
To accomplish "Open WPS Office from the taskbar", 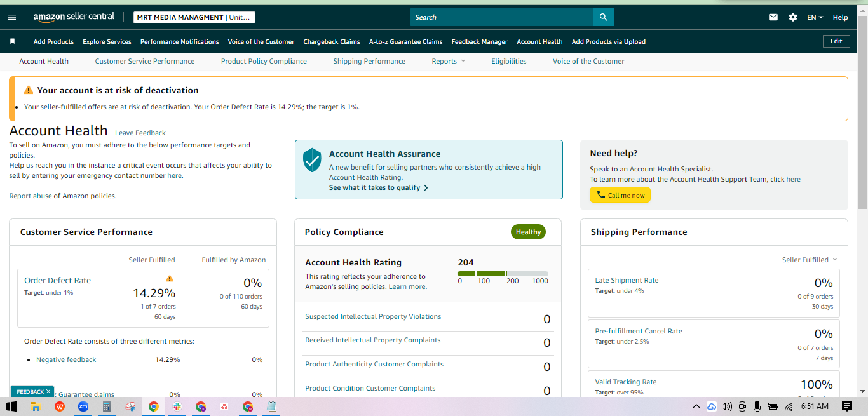I will click(60, 406).
